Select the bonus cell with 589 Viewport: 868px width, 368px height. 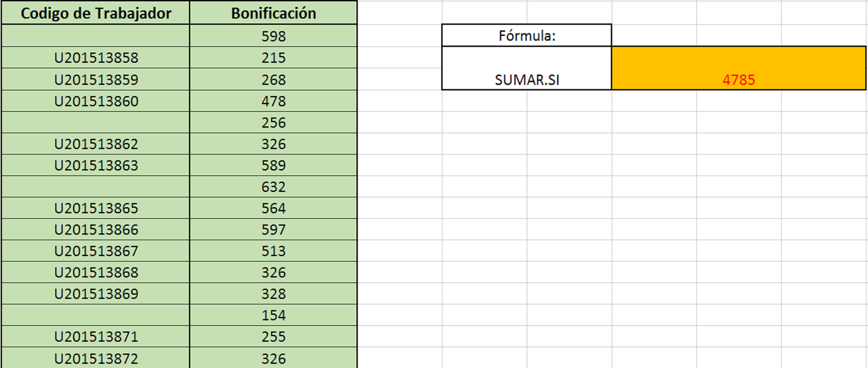click(x=273, y=165)
